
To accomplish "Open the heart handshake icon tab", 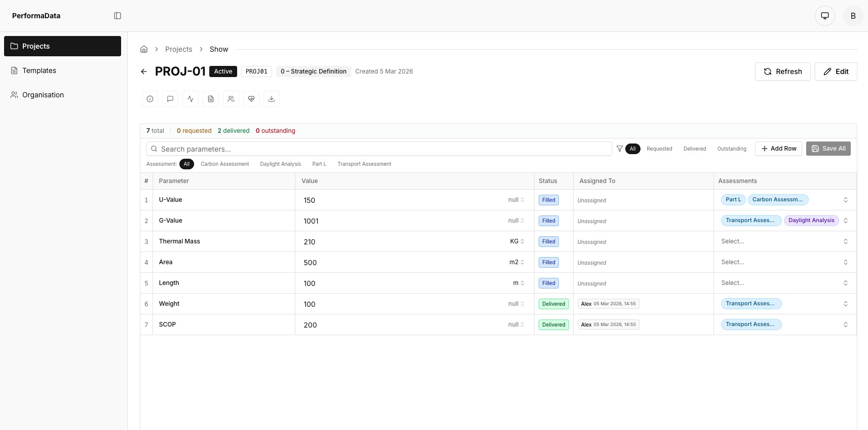I will [251, 99].
